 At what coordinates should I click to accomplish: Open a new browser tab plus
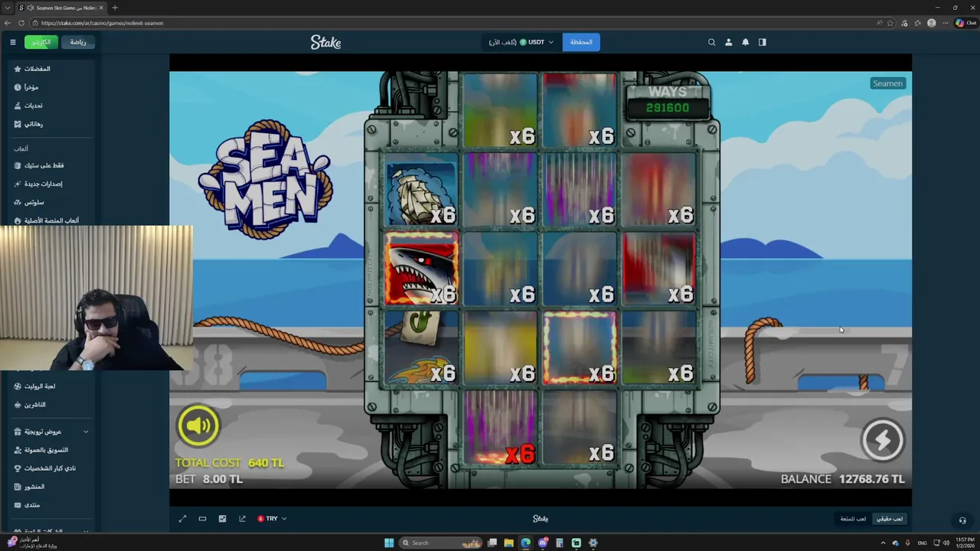coord(115,8)
